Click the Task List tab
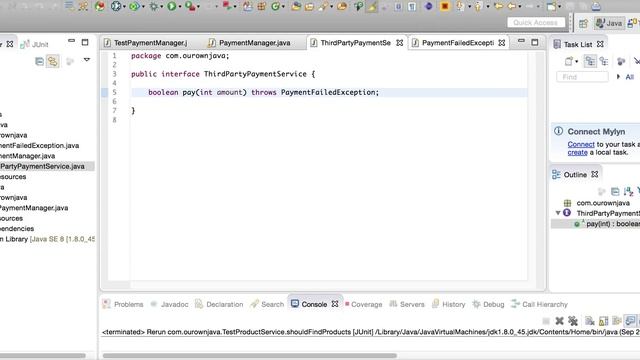The image size is (640, 360). click(x=577, y=44)
